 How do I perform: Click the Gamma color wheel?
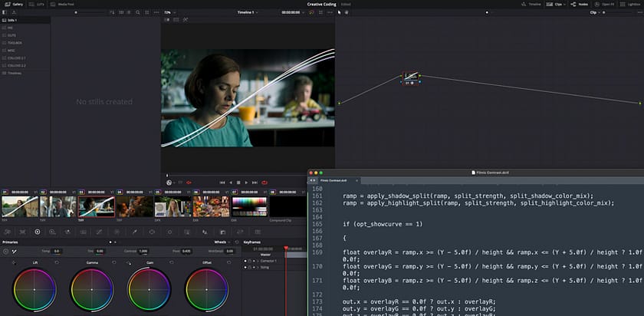[x=91, y=290]
